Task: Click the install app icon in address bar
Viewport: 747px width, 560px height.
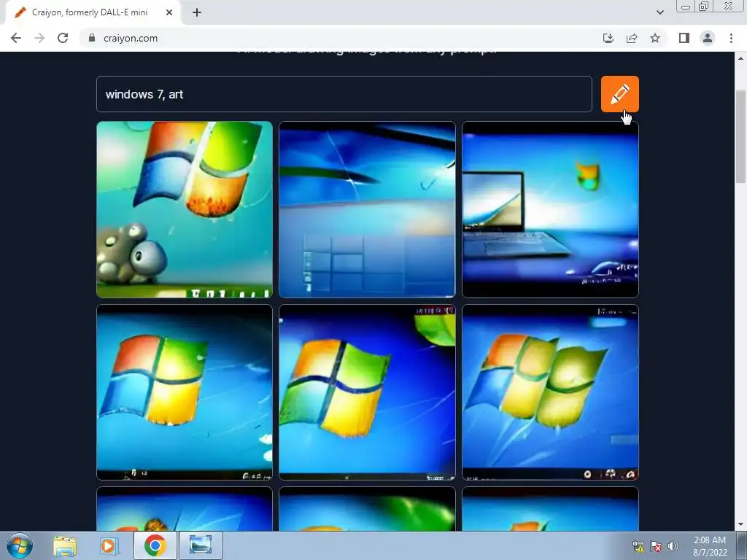Action: 608,38
